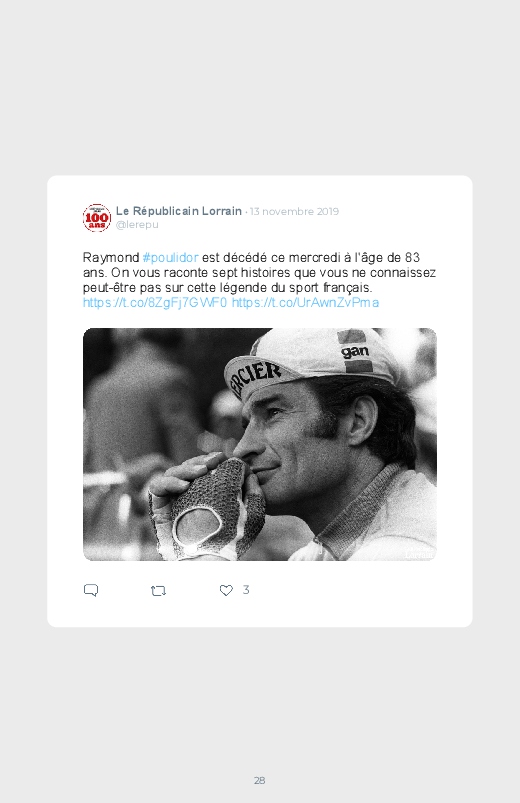This screenshot has width=520, height=803.
Task: Click the tweet text paragraph
Action: [x=259, y=280]
